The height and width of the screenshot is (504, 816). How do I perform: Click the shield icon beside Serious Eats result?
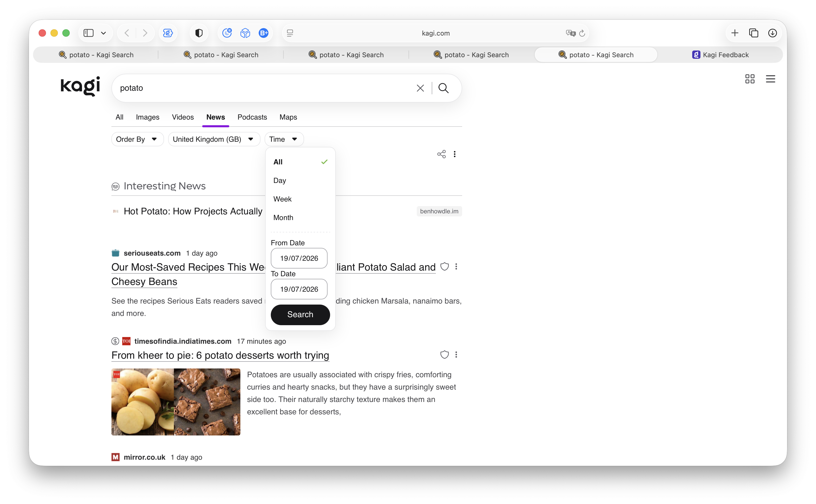444,267
